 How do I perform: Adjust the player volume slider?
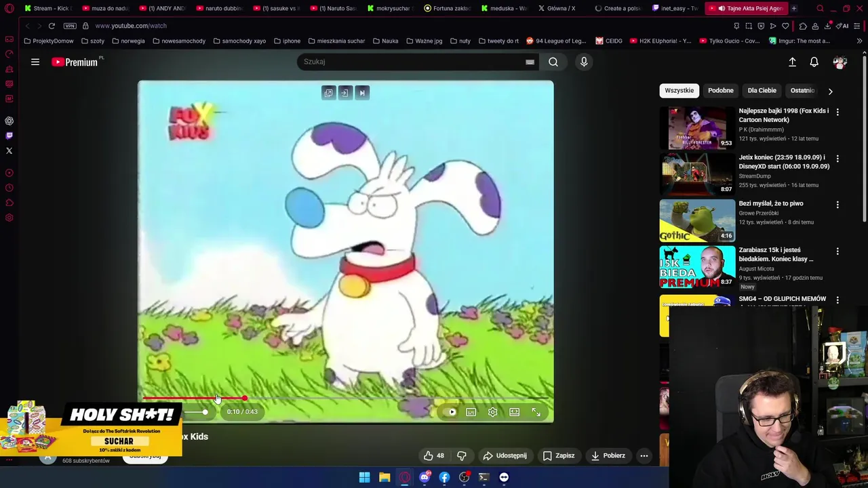[197, 412]
